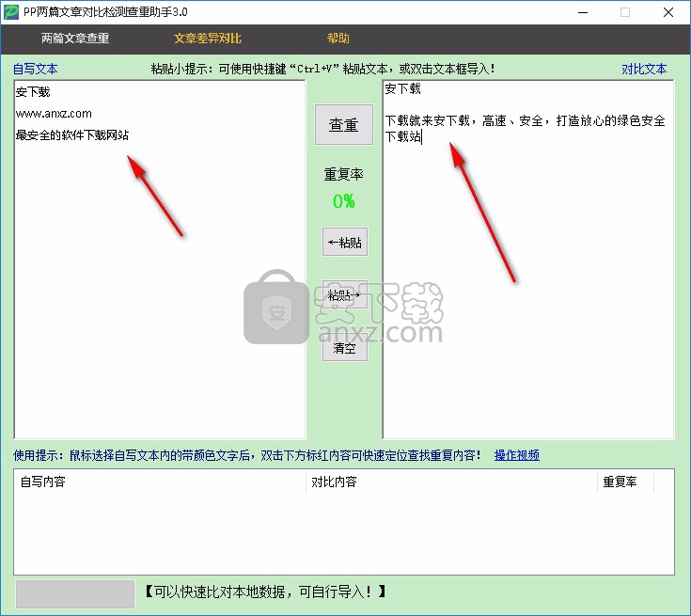The width and height of the screenshot is (691, 616).
Task: Click the 查重 button
Action: pyautogui.click(x=344, y=125)
